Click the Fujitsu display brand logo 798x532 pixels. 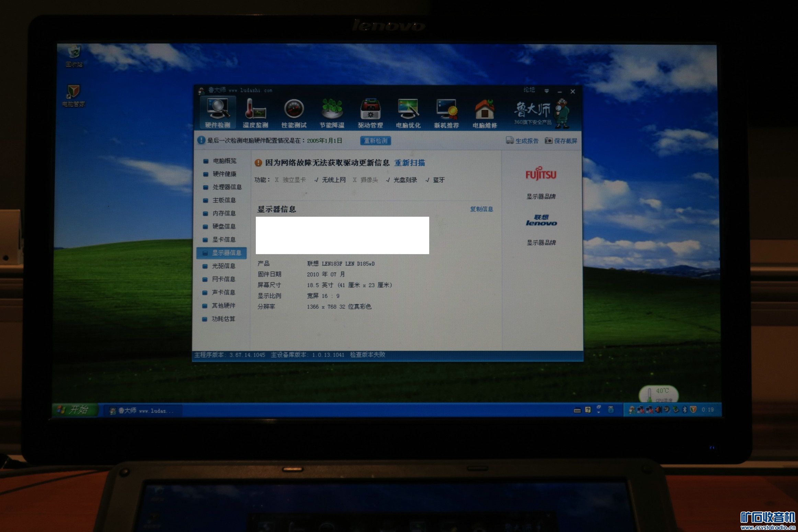pos(541,174)
